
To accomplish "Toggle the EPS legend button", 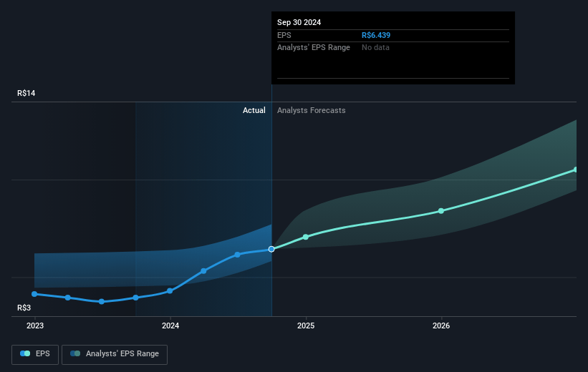I will (35, 354).
